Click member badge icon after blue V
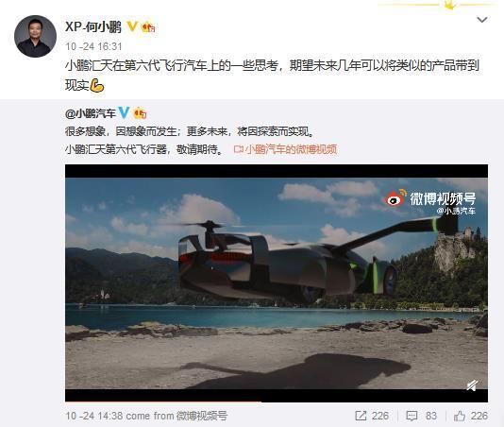The height and width of the screenshot is (427, 504). [140, 113]
